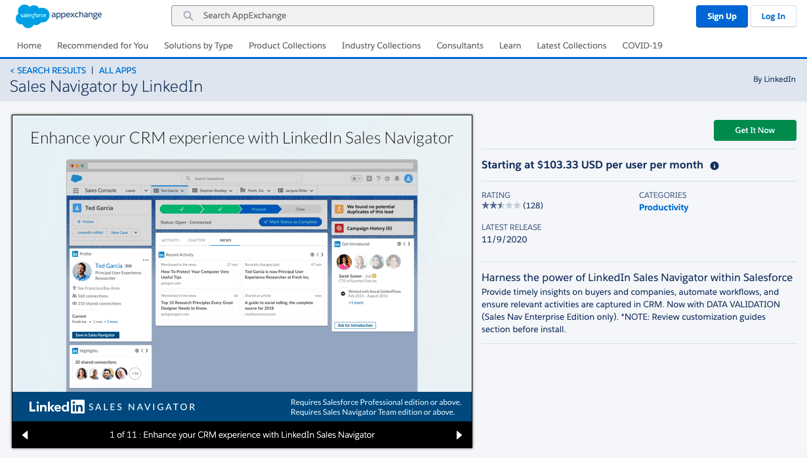The height and width of the screenshot is (458, 807).
Task: Click the Get It Now button
Action: point(755,130)
